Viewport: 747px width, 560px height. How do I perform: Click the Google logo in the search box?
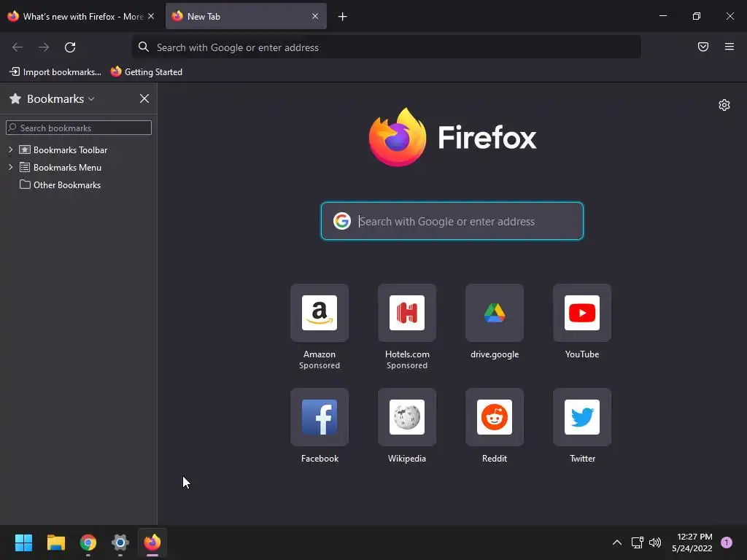tap(342, 221)
